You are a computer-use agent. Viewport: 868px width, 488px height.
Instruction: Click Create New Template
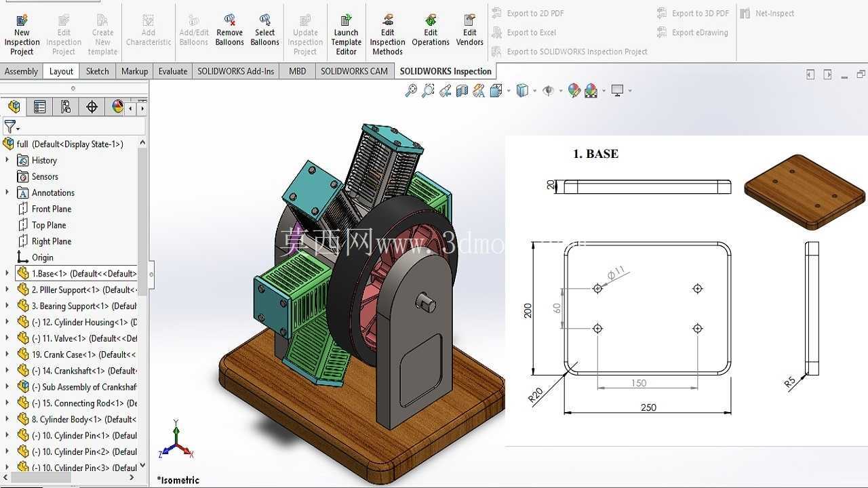[102, 34]
